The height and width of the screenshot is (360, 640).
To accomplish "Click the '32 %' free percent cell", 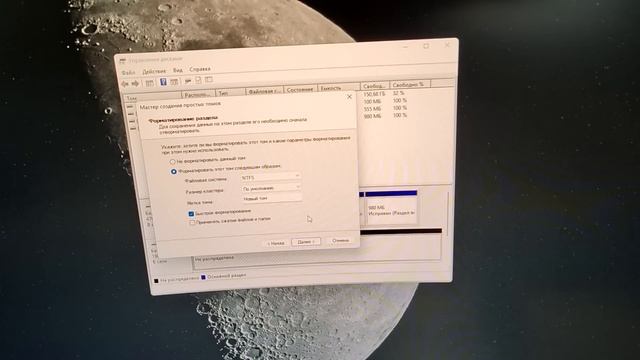I will click(398, 93).
